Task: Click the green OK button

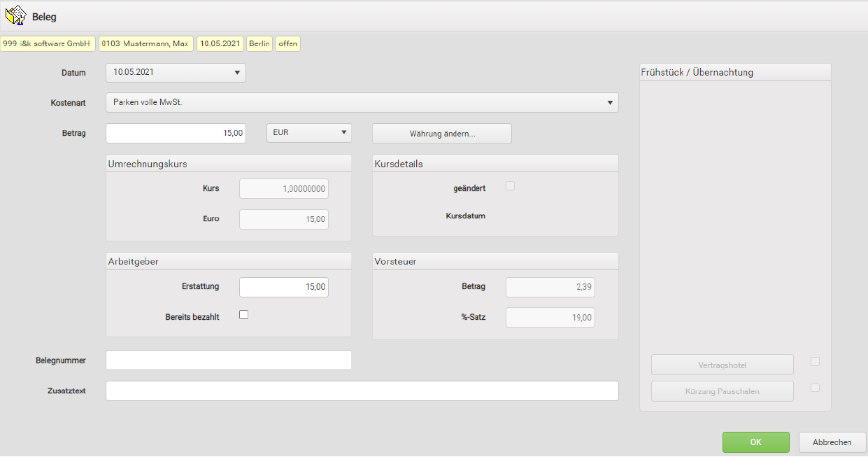Action: coord(755,442)
